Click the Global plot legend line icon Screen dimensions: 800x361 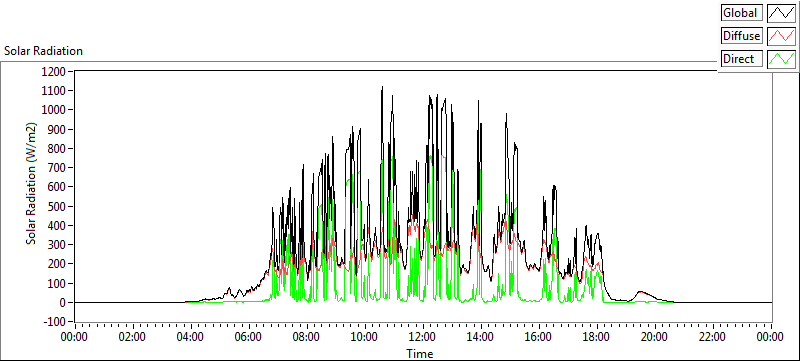pos(782,13)
